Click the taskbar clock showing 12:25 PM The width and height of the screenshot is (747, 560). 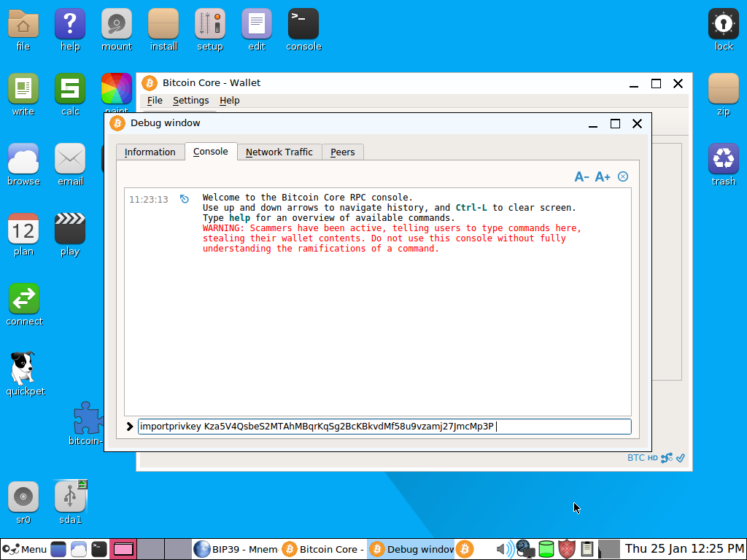[684, 548]
